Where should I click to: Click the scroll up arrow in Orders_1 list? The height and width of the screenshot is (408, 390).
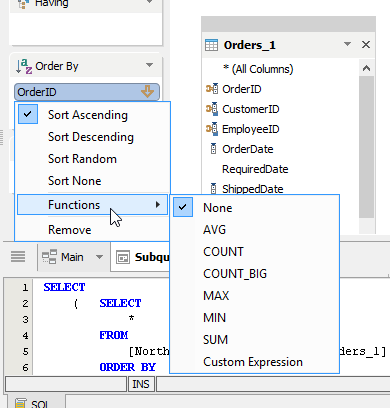[x=366, y=68]
